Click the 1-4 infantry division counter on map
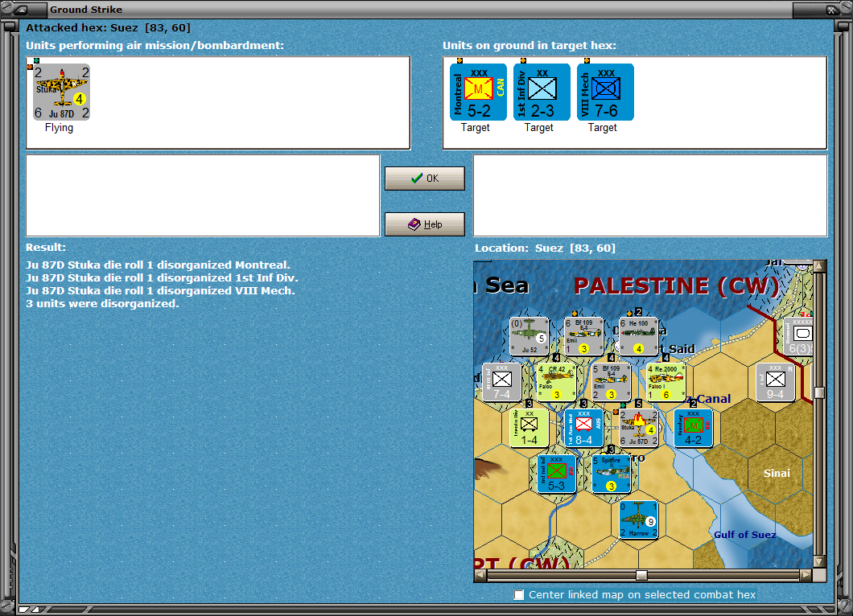 [529, 428]
